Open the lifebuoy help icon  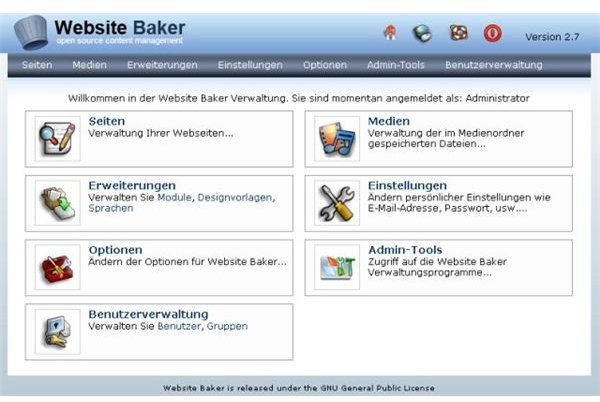point(458,33)
